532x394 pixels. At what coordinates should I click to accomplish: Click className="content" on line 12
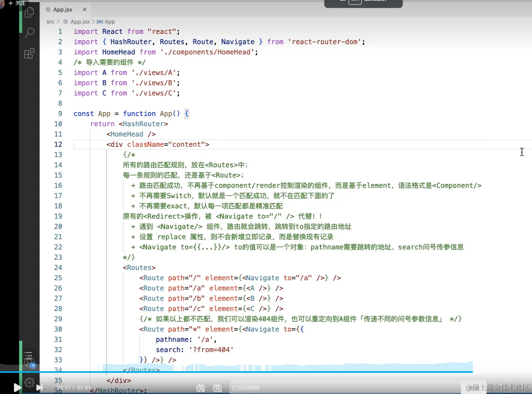166,145
